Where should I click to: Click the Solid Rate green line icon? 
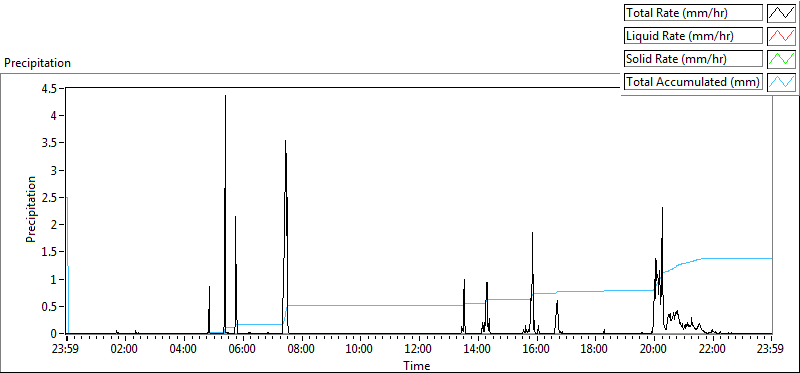tap(781, 59)
